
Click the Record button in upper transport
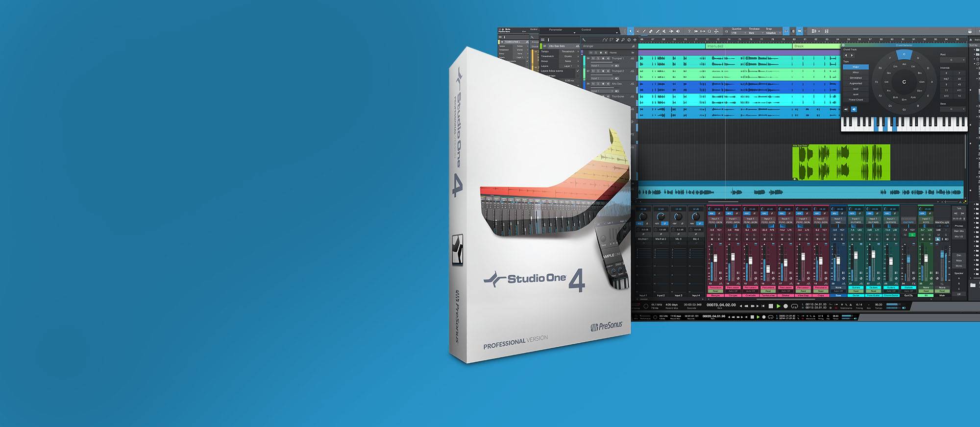click(x=785, y=306)
